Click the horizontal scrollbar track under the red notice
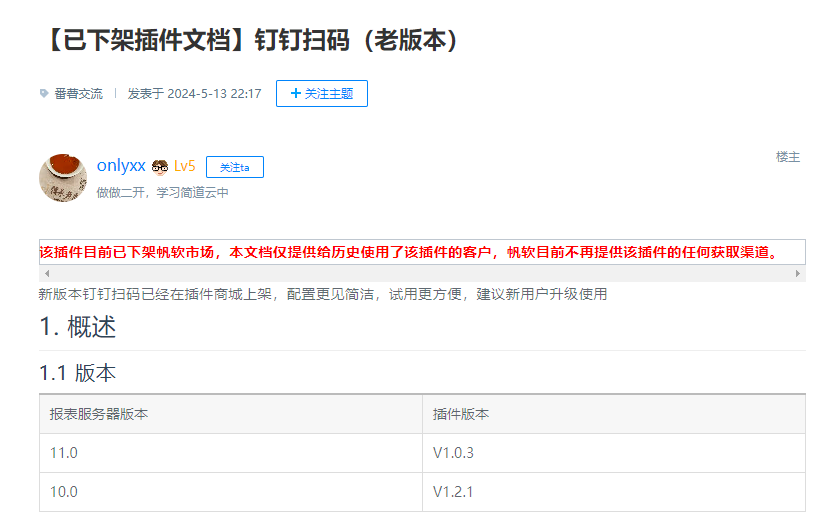This screenshot has width=840, height=522. coord(422,273)
